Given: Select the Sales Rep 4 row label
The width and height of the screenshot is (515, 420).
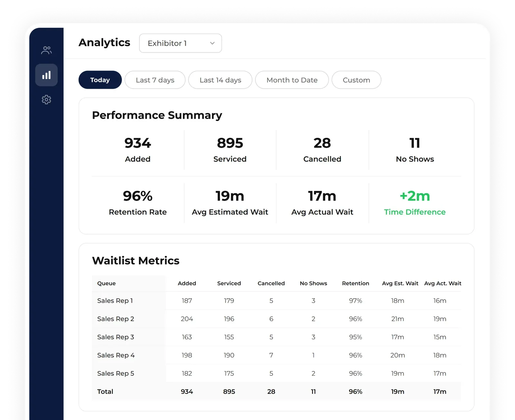Looking at the screenshot, I should [116, 355].
